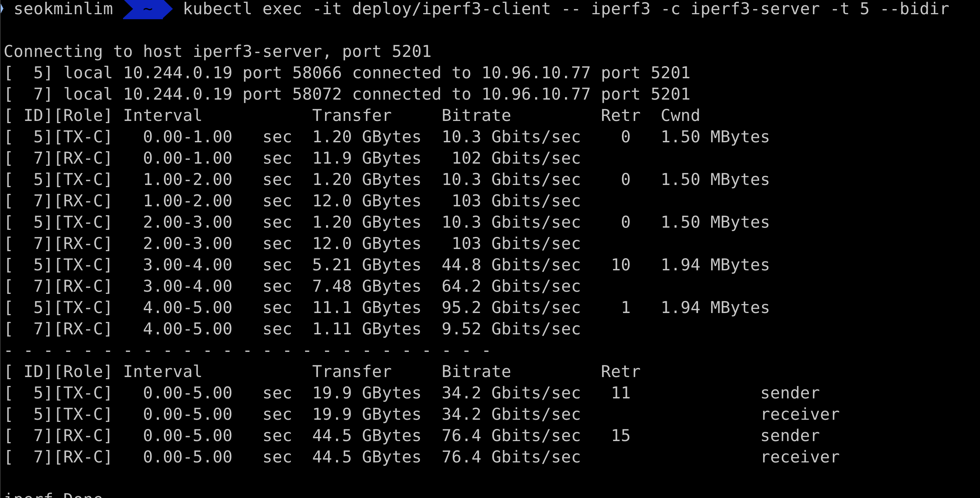Click the first Cwnd column header
Image resolution: width=980 pixels, height=498 pixels.
point(680,115)
